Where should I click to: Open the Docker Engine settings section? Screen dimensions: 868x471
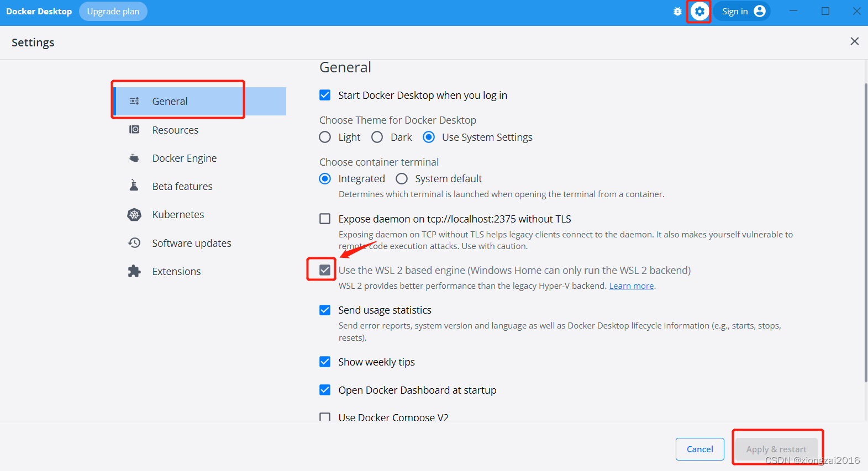click(200, 158)
